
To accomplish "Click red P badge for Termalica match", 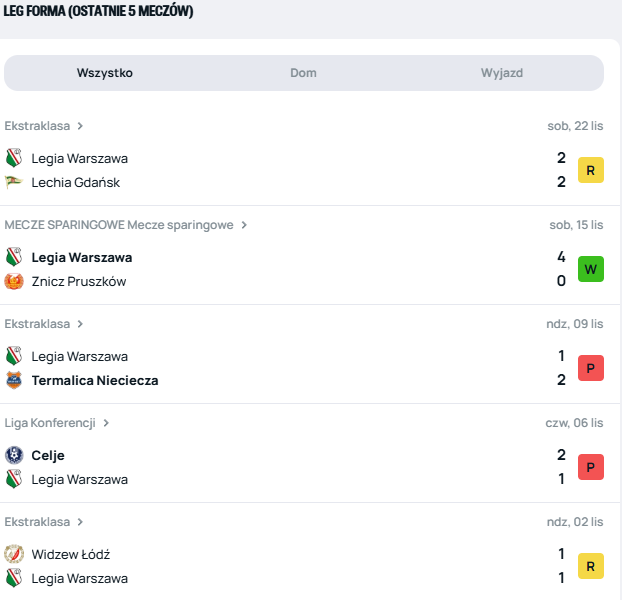I will coord(591,368).
